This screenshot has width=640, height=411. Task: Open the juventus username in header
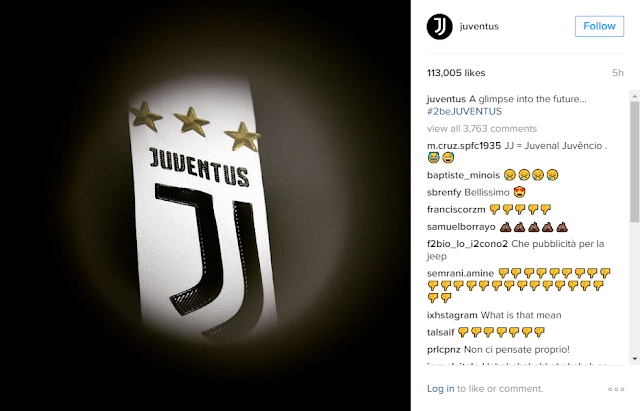click(479, 27)
